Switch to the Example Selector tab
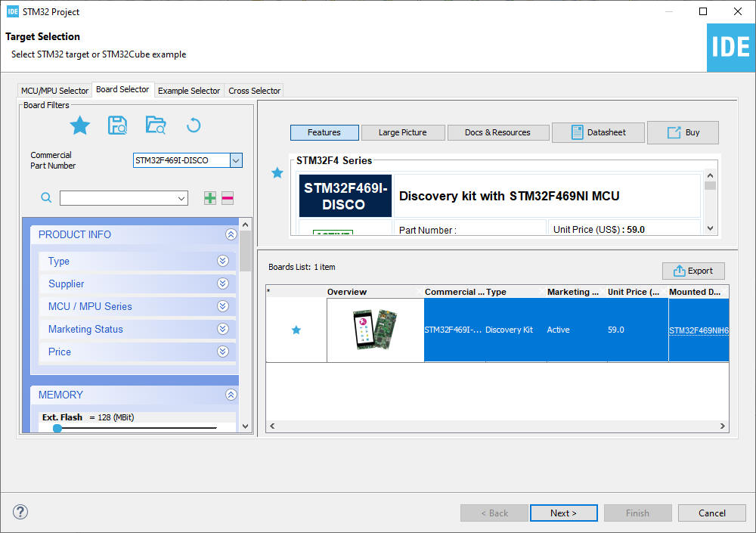Viewport: 756px width, 533px height. coord(189,91)
